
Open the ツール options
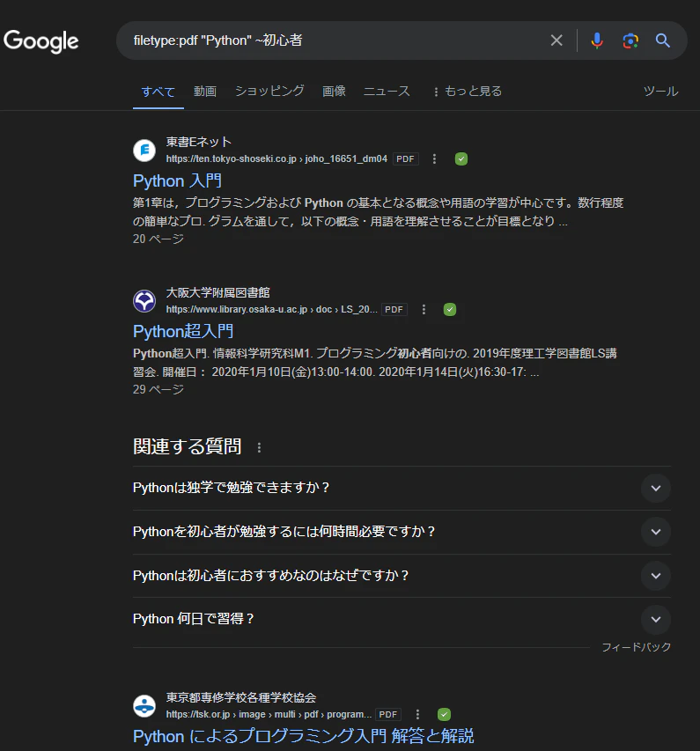coord(660,91)
